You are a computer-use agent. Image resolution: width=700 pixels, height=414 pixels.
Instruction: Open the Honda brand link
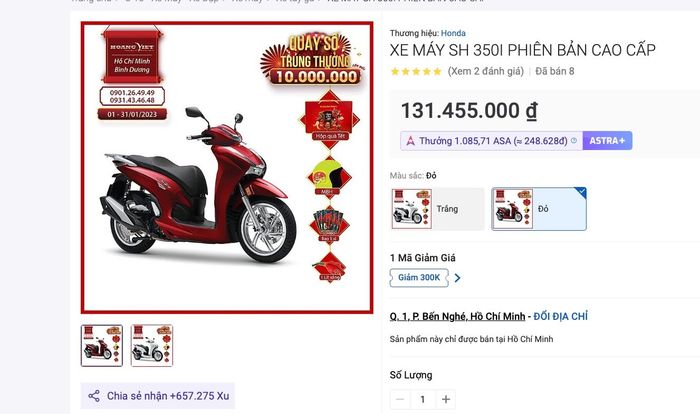coord(453,33)
